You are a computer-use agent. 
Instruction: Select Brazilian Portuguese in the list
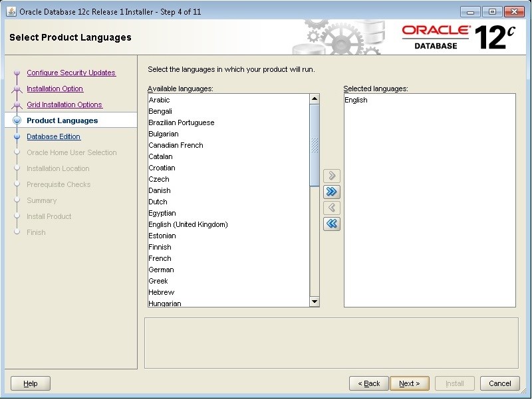tap(229, 122)
